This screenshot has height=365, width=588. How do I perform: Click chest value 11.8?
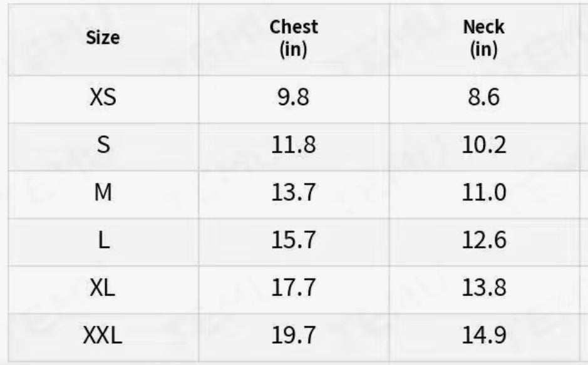point(294,145)
